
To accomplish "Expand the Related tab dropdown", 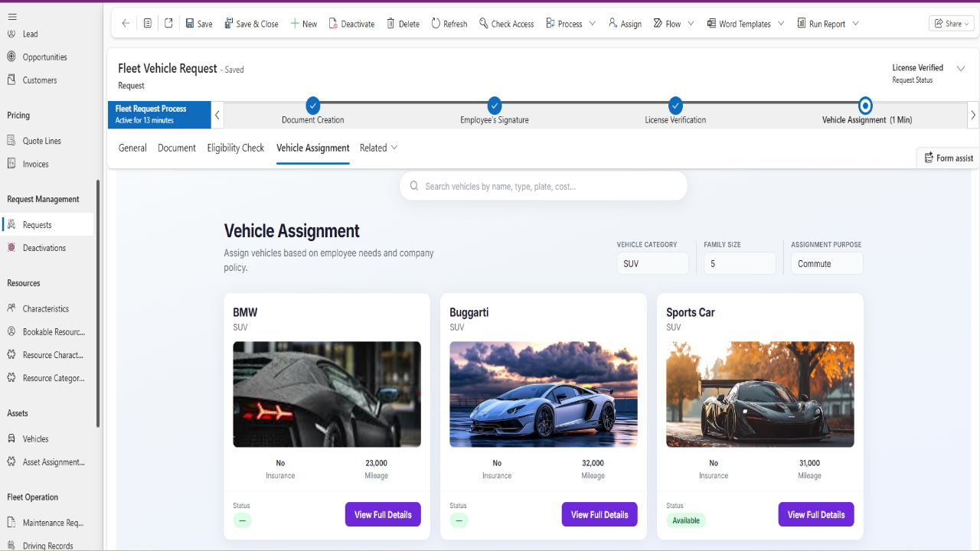I will click(379, 148).
